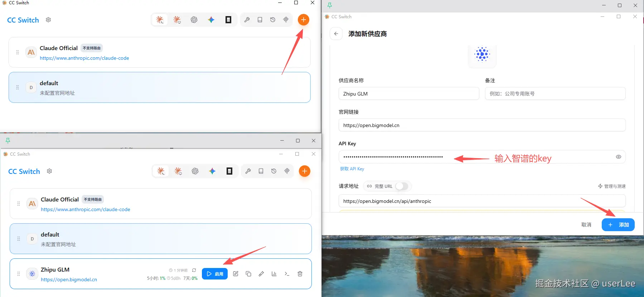Open settings gear in upper CC Switch window
The width and height of the screenshot is (644, 297).
(x=48, y=20)
